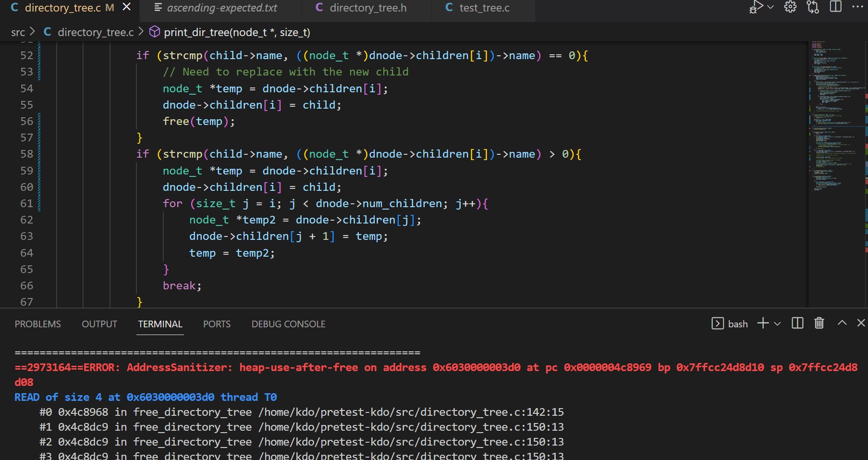Close the directory_tree.c tab

[127, 7]
